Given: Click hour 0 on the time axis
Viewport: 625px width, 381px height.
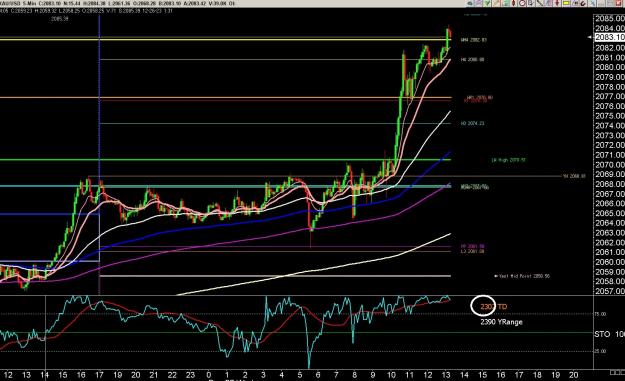Looking at the screenshot, I should point(209,375).
